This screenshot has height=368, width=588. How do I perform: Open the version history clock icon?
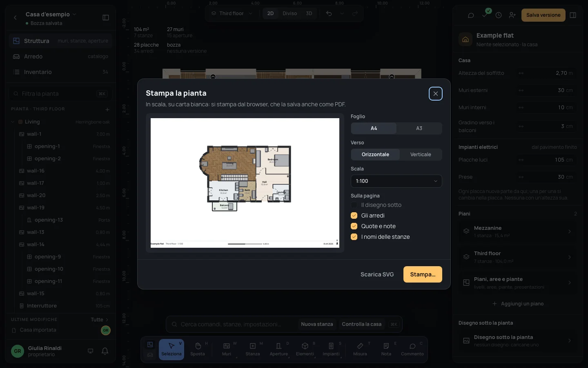pyautogui.click(x=499, y=15)
